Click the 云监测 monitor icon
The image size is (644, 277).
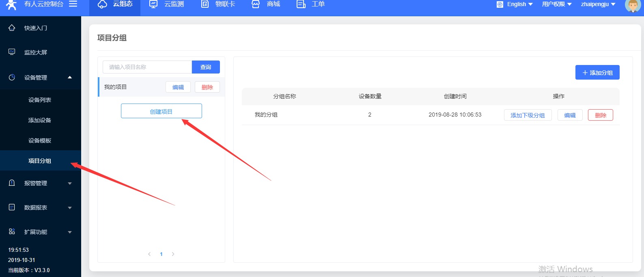[x=153, y=4]
